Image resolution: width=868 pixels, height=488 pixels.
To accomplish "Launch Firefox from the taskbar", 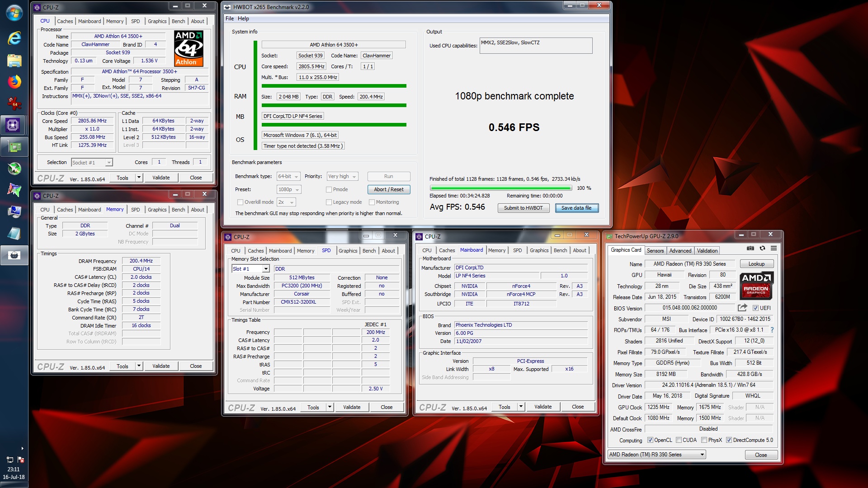I will (x=14, y=82).
